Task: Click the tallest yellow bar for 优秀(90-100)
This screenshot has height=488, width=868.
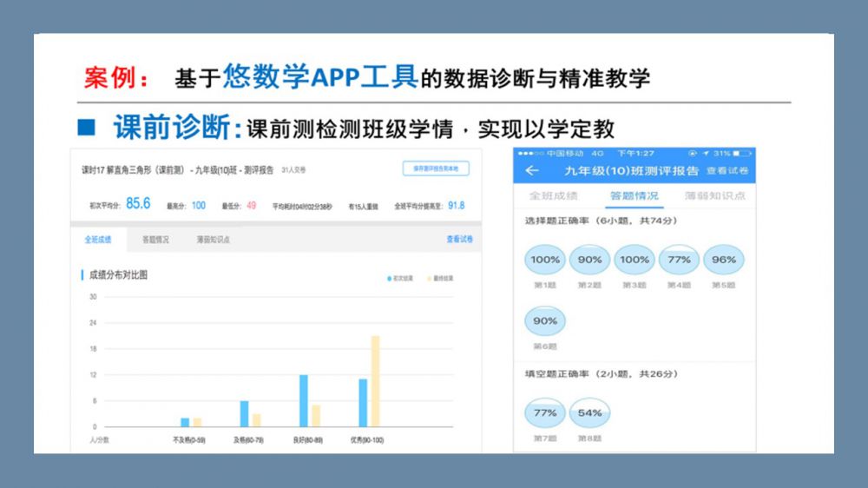Action: 375,380
